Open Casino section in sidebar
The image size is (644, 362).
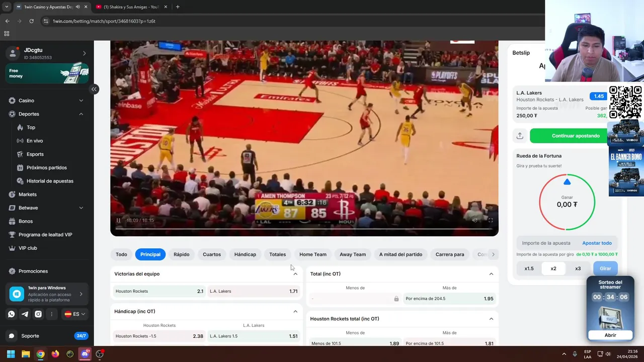tap(46, 101)
